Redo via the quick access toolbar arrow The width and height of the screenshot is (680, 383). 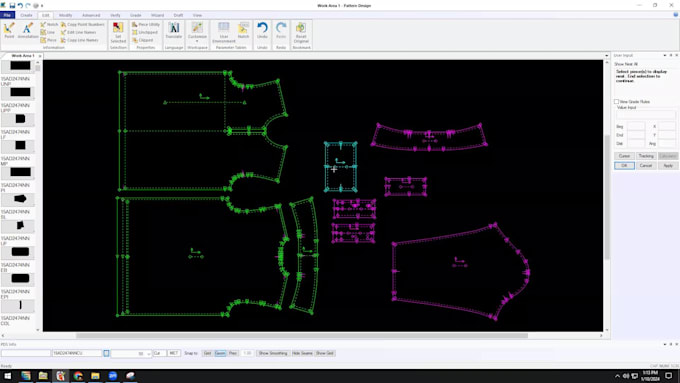click(x=28, y=6)
